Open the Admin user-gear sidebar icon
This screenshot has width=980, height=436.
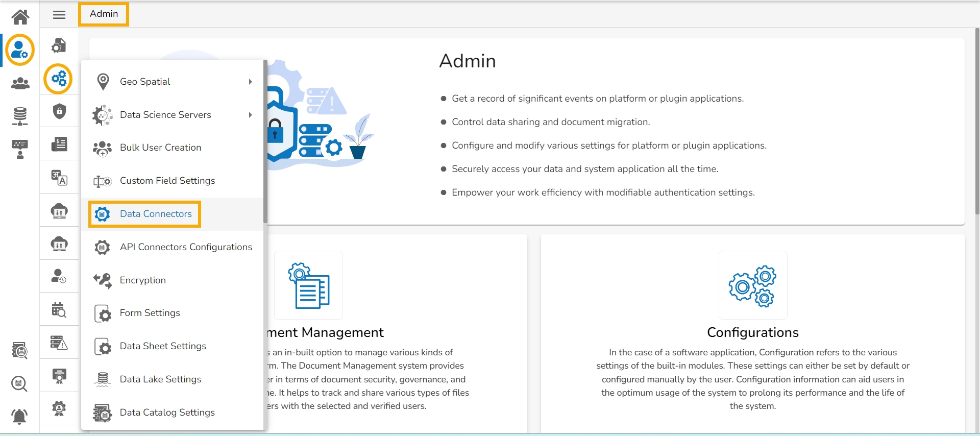[x=20, y=50]
